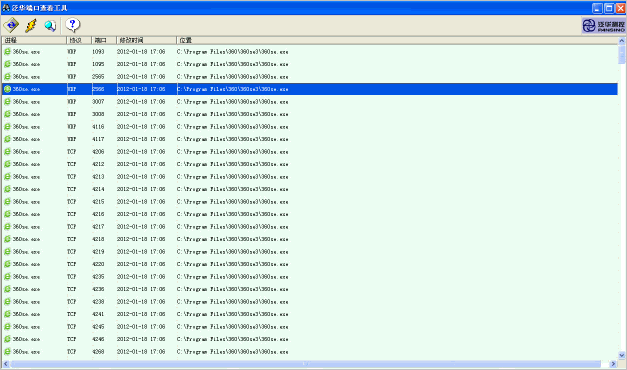The height and width of the screenshot is (370, 627).
Task: Minimize the port viewer window
Action: tap(597, 8)
